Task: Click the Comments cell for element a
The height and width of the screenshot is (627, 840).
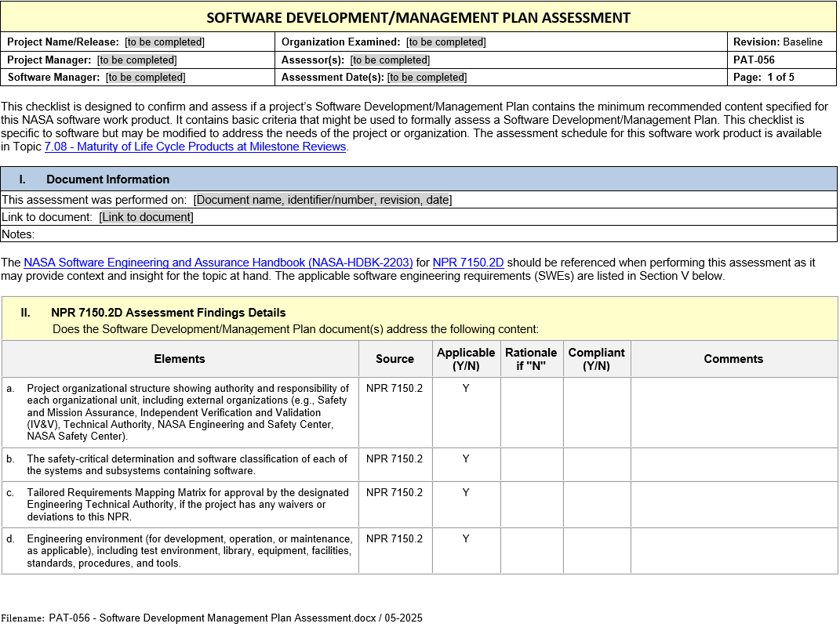Action: (x=733, y=411)
